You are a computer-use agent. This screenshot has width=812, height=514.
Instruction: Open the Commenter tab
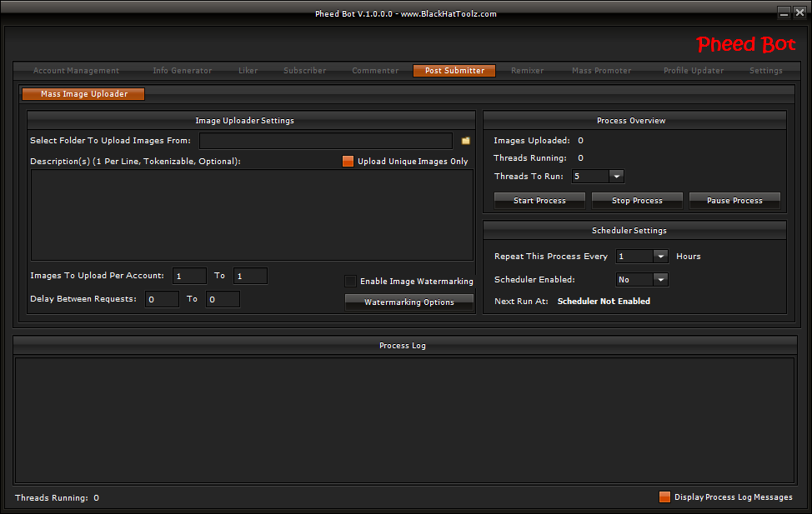click(x=375, y=71)
